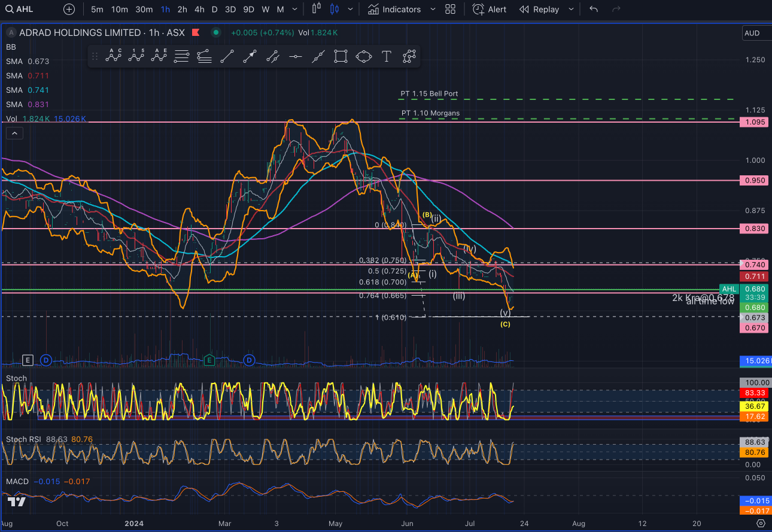Select the BB indicator legend
This screenshot has height=532, width=772.
point(11,47)
